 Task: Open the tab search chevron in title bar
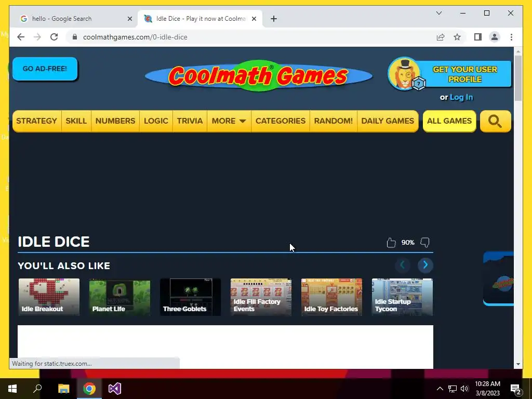(438, 13)
